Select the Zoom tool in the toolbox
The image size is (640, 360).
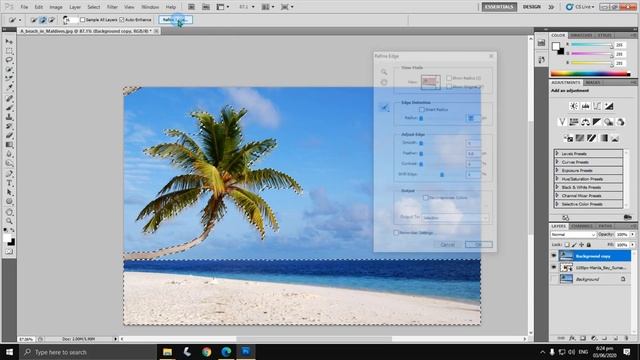point(9,221)
